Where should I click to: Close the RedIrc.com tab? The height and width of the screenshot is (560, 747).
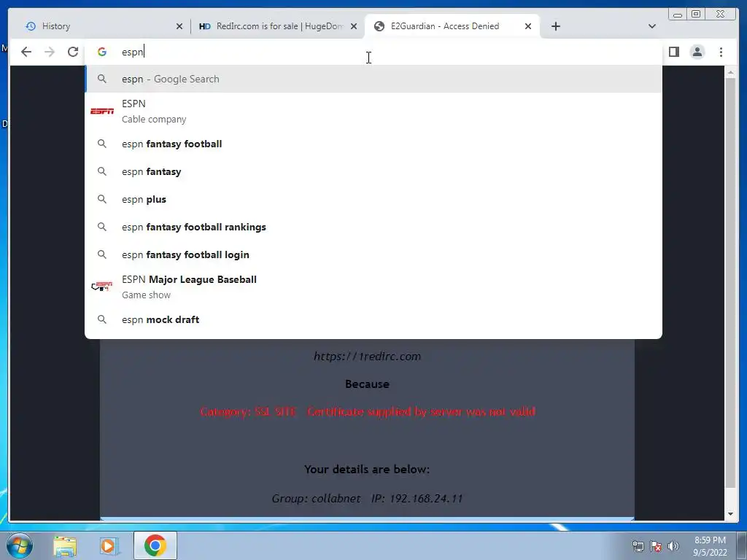click(x=354, y=26)
